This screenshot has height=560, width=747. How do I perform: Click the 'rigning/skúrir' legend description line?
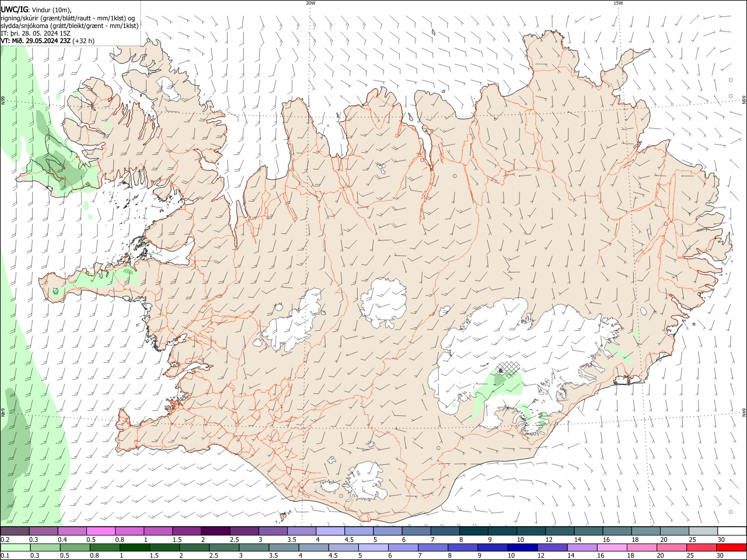(68, 17)
